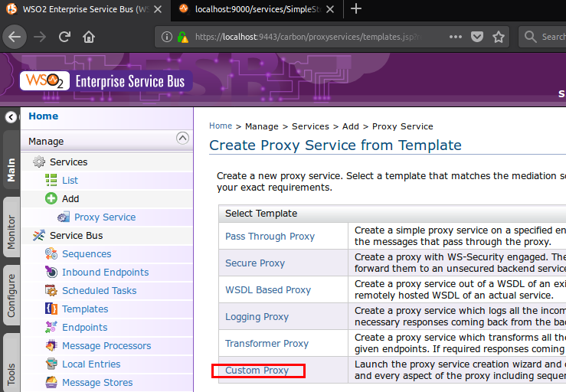Open the WSDL Based Proxy template

[x=267, y=290]
